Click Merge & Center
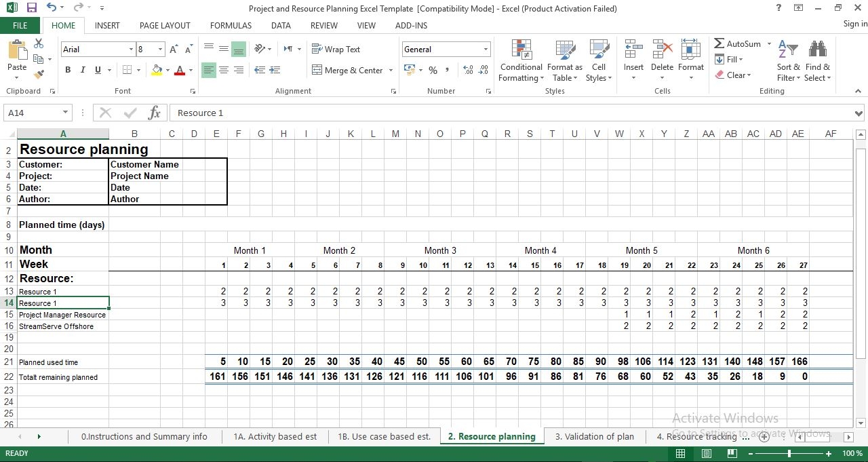This screenshot has height=462, width=868. click(348, 70)
